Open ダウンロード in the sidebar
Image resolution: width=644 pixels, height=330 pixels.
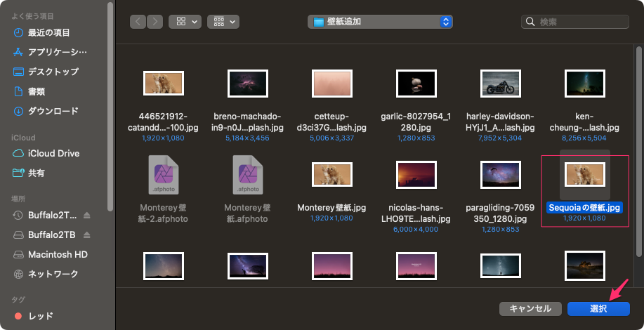click(53, 111)
